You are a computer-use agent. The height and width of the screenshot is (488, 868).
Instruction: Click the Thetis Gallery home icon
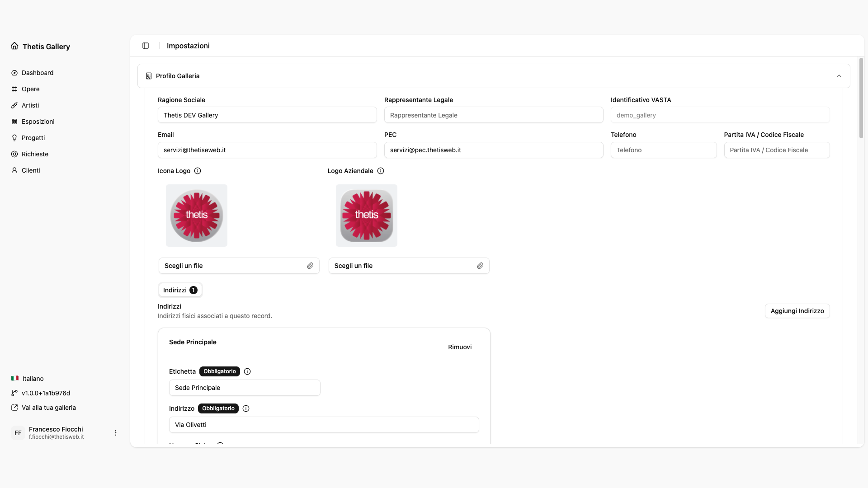coord(14,46)
